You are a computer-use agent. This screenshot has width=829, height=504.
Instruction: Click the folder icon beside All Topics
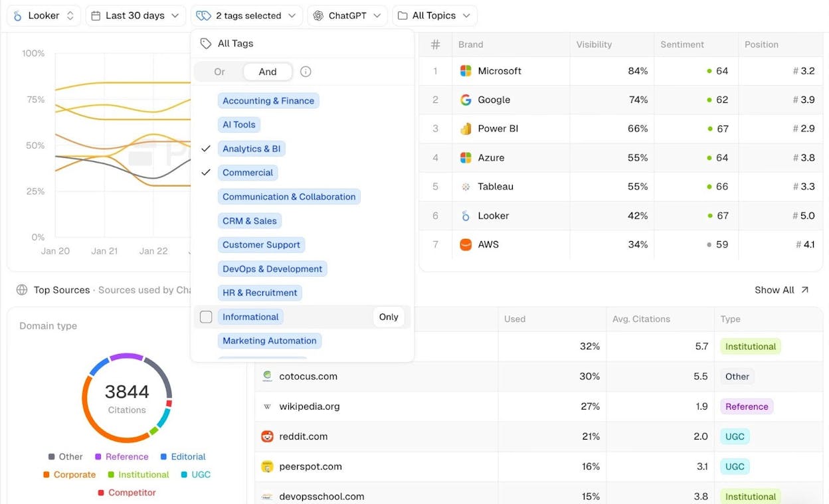[x=403, y=15]
